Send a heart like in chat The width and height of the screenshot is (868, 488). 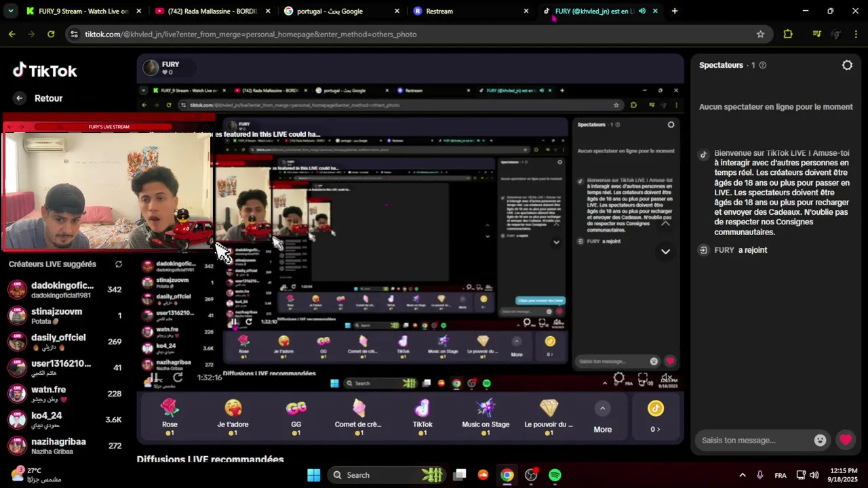coord(845,440)
